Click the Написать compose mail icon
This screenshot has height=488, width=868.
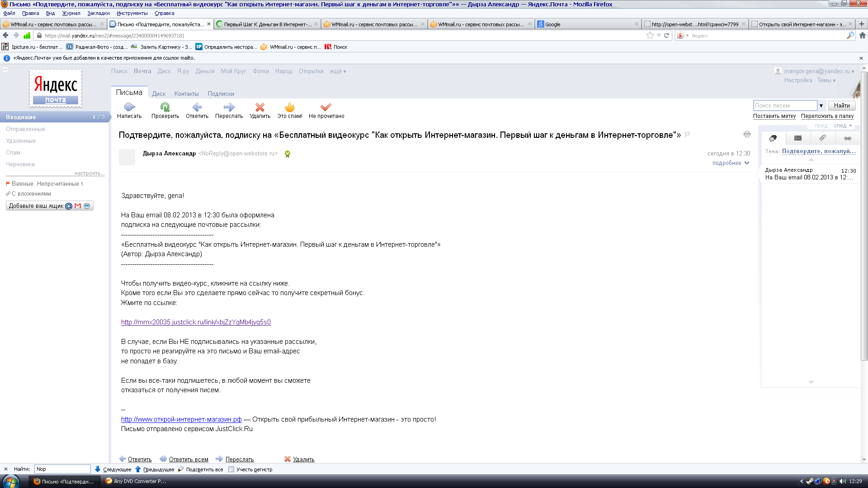coord(129,107)
